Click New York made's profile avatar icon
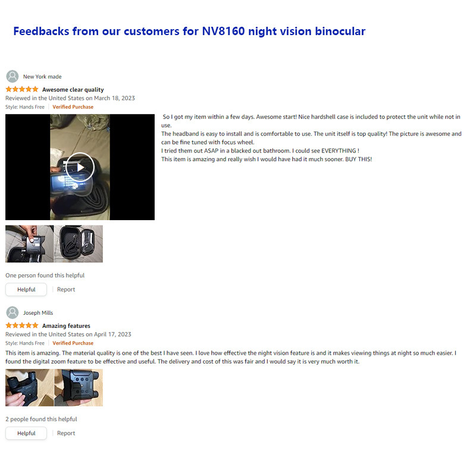Image resolution: width=476 pixels, height=476 pixels. click(x=12, y=77)
